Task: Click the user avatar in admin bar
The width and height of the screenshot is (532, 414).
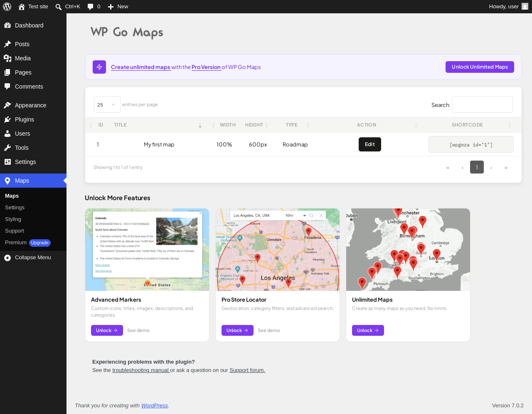Action: pos(525,7)
